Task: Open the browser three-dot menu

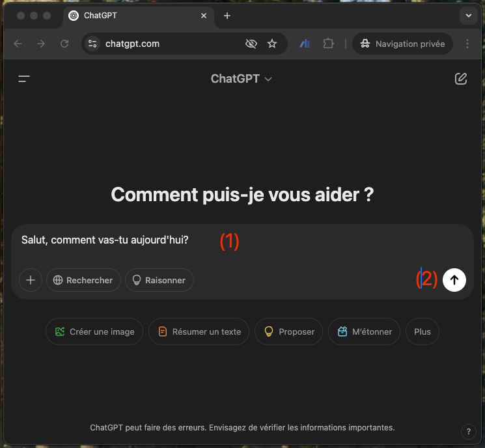Action: tap(467, 44)
